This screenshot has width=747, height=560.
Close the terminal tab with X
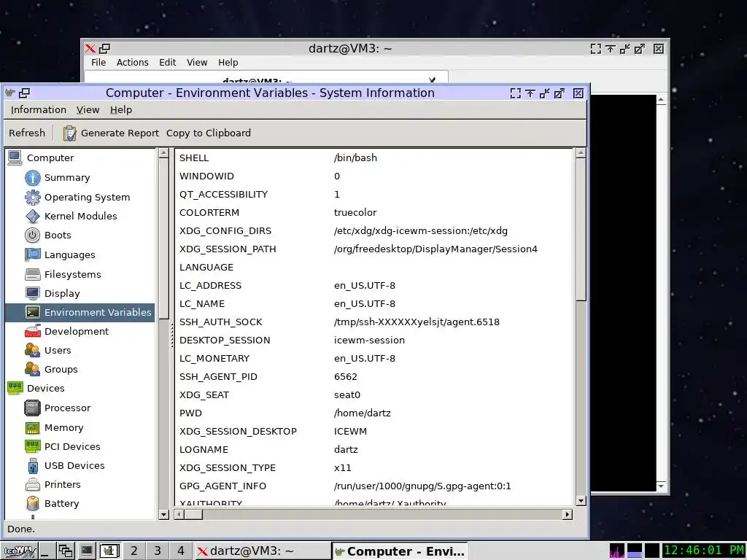(432, 80)
